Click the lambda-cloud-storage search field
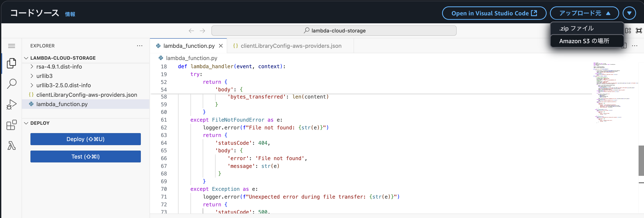This screenshot has width=644, height=218. (334, 31)
